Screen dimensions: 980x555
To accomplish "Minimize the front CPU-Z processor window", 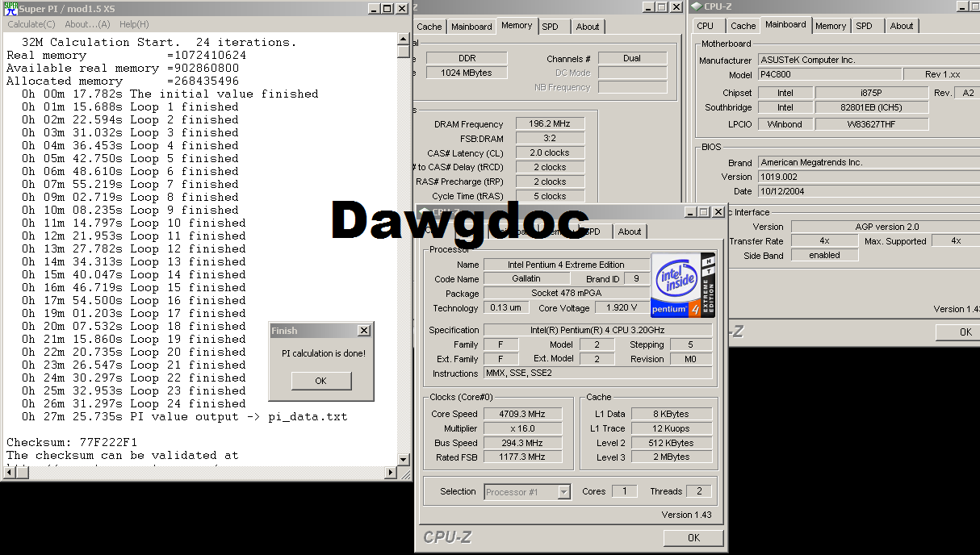I will [x=692, y=212].
